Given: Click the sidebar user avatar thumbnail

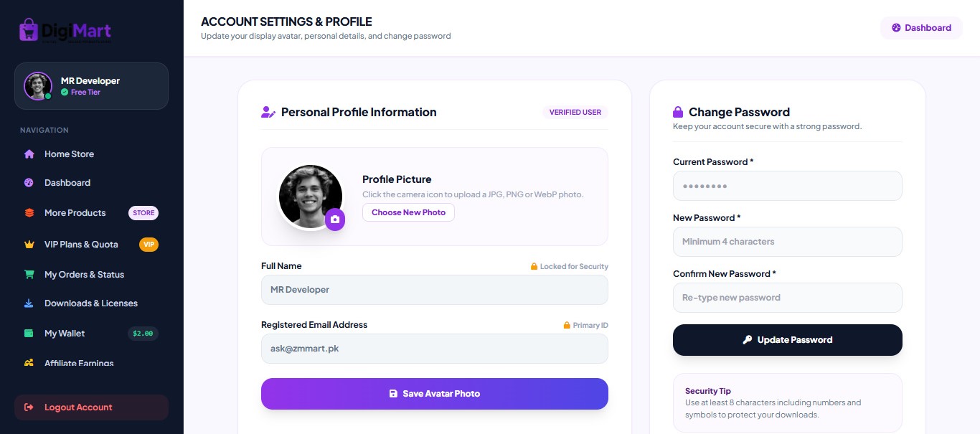Looking at the screenshot, I should 37,86.
